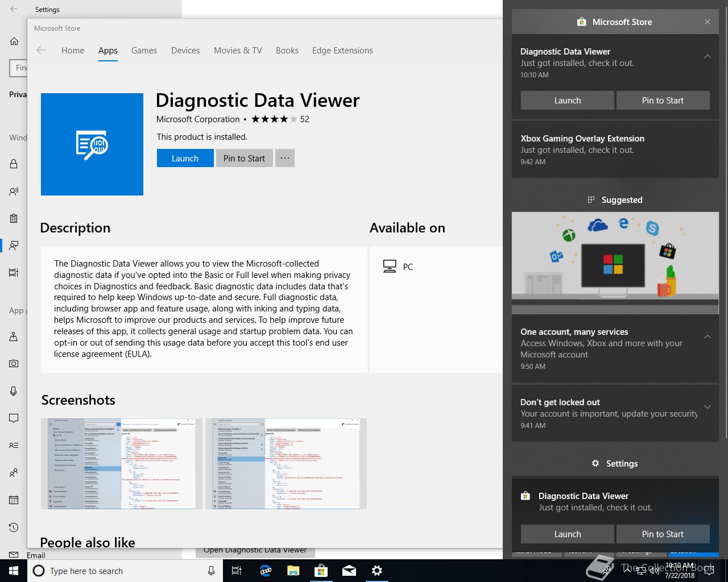728x582 pixels.
Task: Switch to the Books tab
Action: [287, 50]
